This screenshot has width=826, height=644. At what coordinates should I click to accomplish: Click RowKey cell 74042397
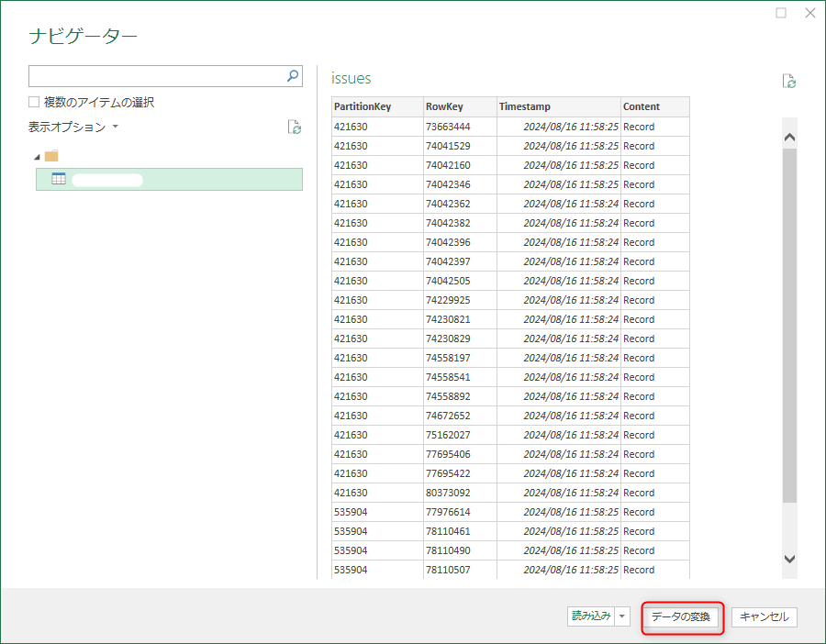(x=460, y=261)
